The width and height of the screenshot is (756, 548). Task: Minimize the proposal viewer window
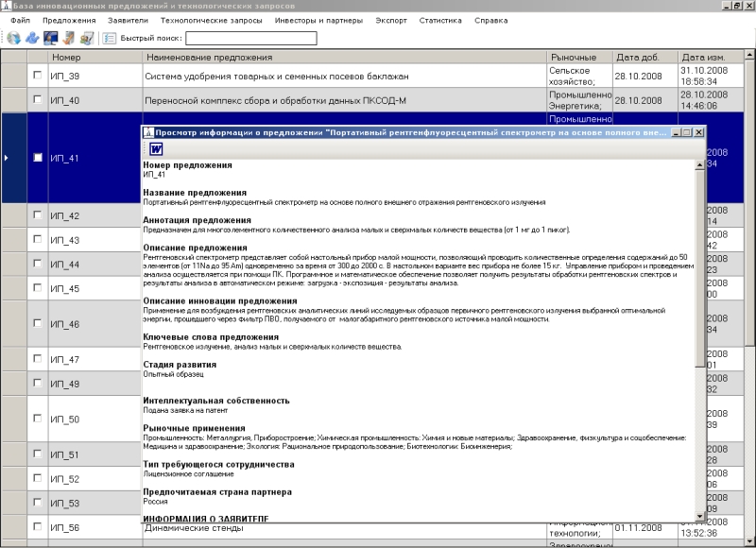(x=677, y=132)
